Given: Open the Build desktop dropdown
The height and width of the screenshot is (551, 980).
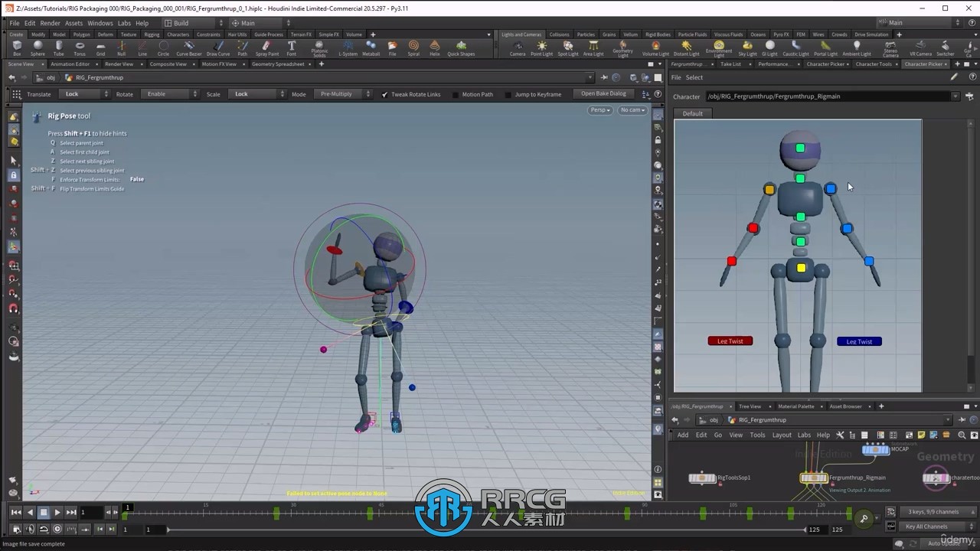Looking at the screenshot, I should [x=194, y=23].
